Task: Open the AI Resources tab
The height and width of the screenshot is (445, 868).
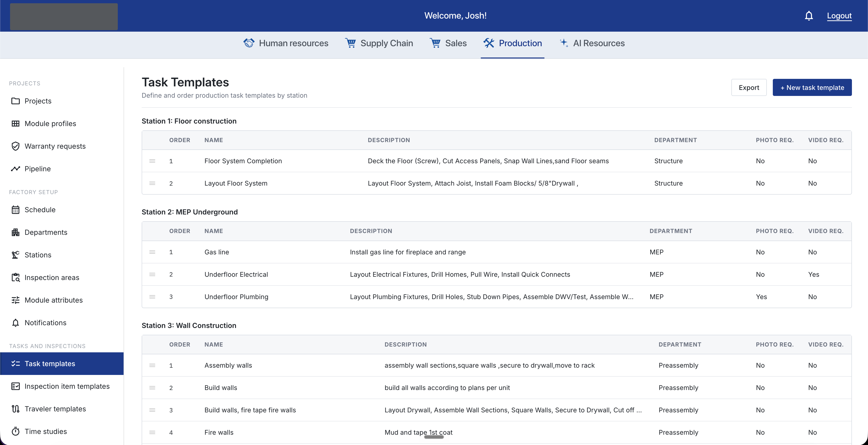Action: pos(592,43)
